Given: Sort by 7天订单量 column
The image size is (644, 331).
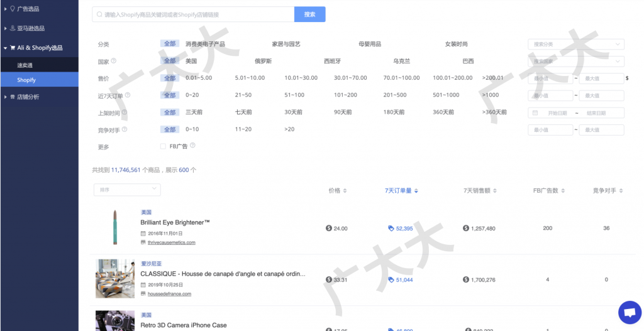Looking at the screenshot, I should [401, 191].
